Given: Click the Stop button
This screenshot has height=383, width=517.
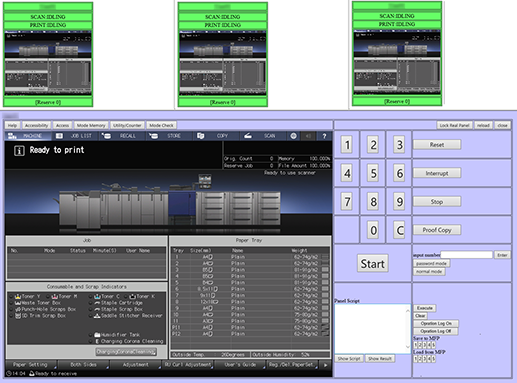Looking at the screenshot, I should (437, 201).
